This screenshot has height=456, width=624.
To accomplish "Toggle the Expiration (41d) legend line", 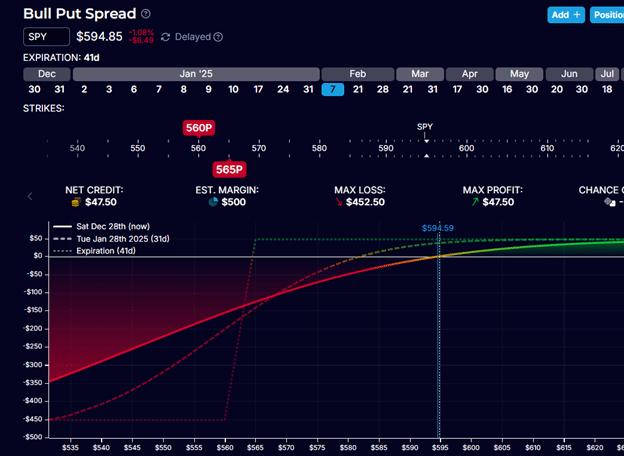I will (94, 251).
